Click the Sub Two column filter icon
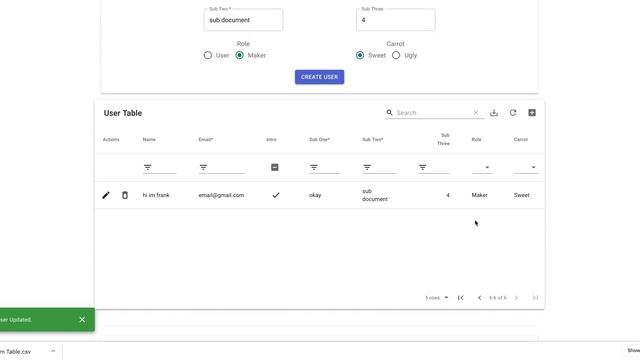The width and height of the screenshot is (640, 360). (367, 167)
